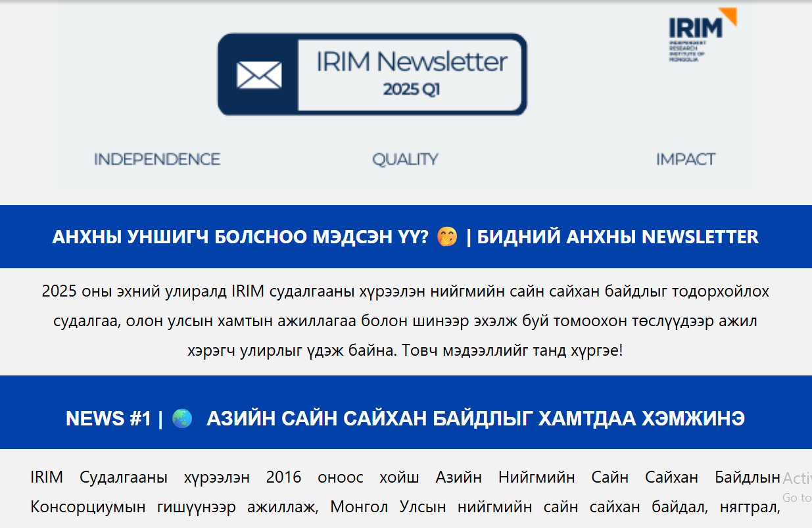Click "БИДНИЙ АНХНЫ NEWSLETTER" heading text
The height and width of the screenshot is (528, 812).
point(617,237)
